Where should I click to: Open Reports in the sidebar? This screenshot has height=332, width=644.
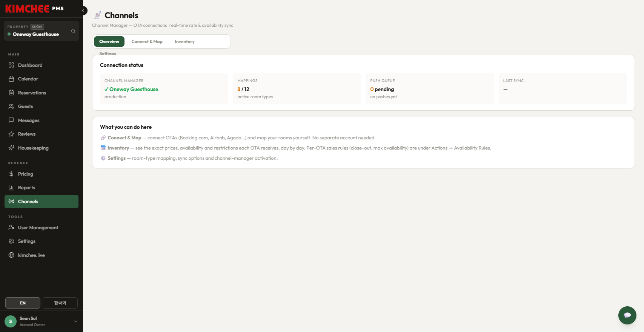coord(41,188)
